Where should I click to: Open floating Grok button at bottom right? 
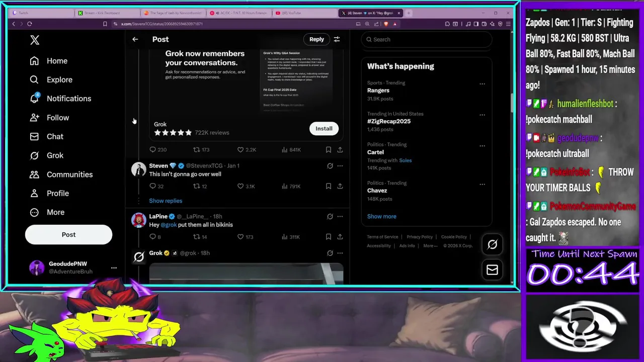click(x=492, y=244)
